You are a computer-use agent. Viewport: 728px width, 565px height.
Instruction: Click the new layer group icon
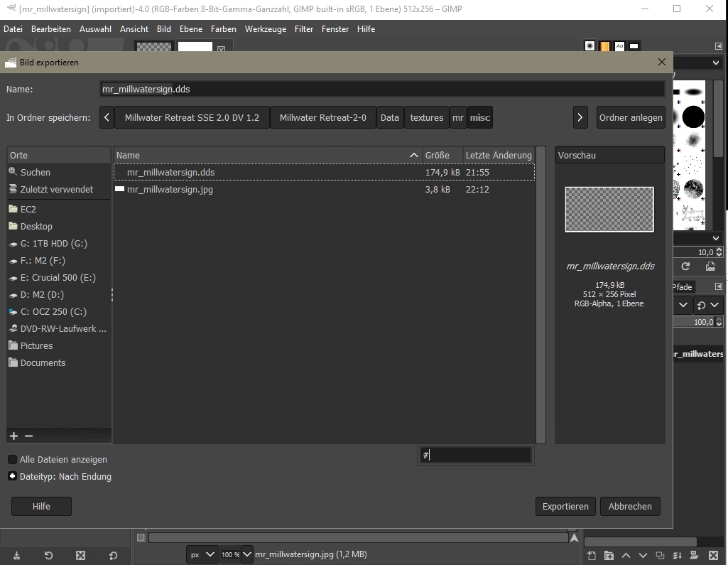click(609, 555)
